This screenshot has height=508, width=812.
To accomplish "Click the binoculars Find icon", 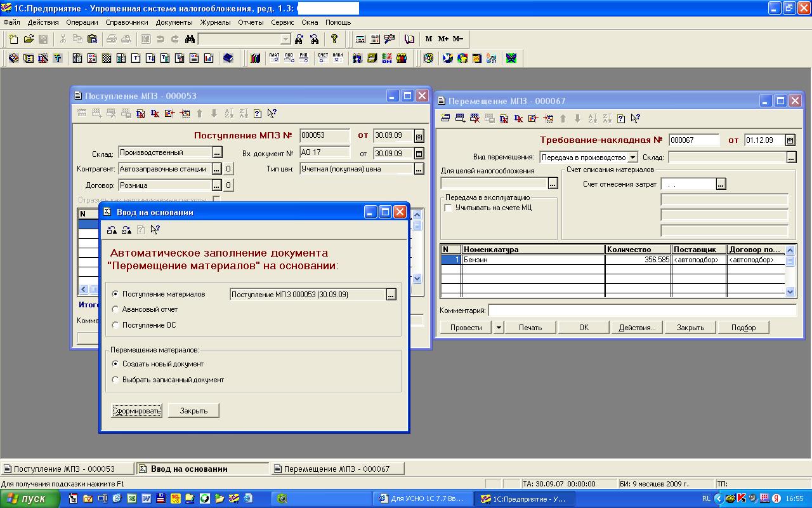I will (190, 39).
